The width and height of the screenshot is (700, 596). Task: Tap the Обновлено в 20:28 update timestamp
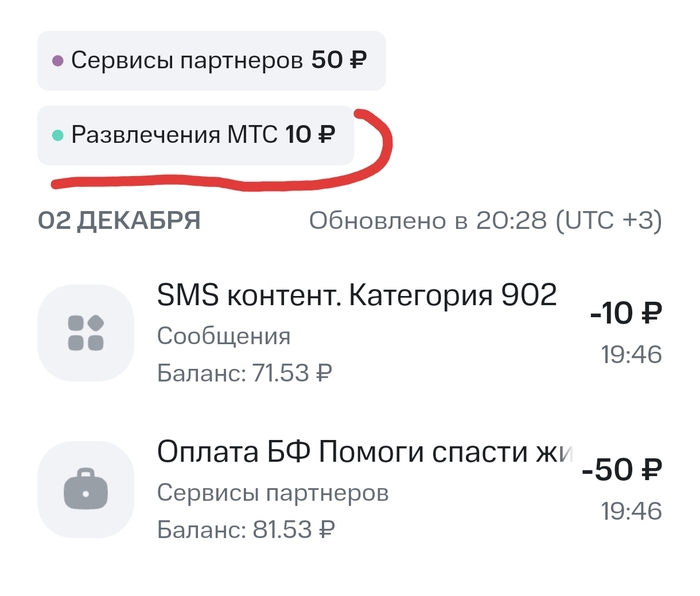point(485,221)
